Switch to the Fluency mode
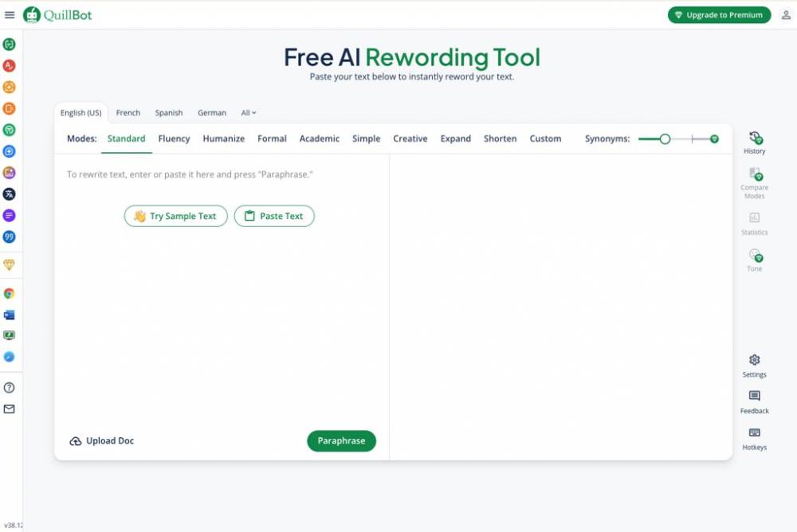 click(x=174, y=139)
